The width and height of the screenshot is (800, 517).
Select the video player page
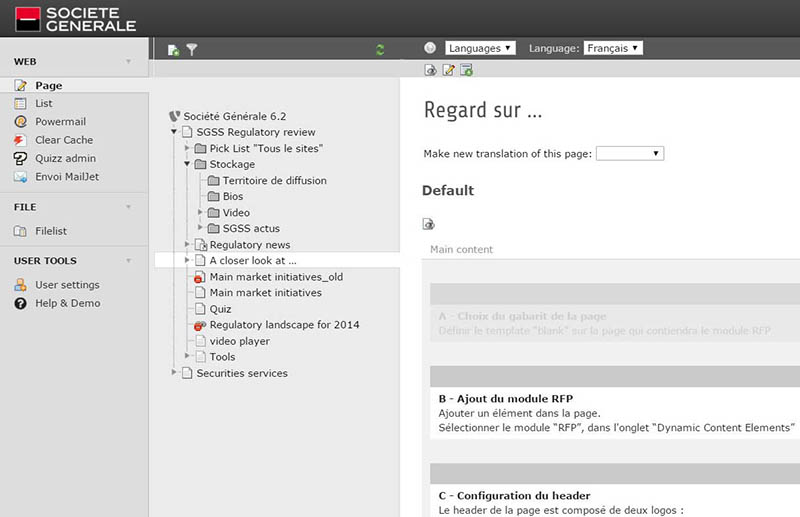pos(239,341)
